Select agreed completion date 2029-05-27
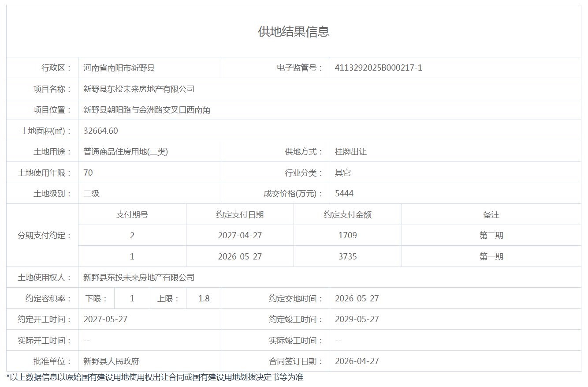This screenshot has height=387, width=588. [357, 319]
